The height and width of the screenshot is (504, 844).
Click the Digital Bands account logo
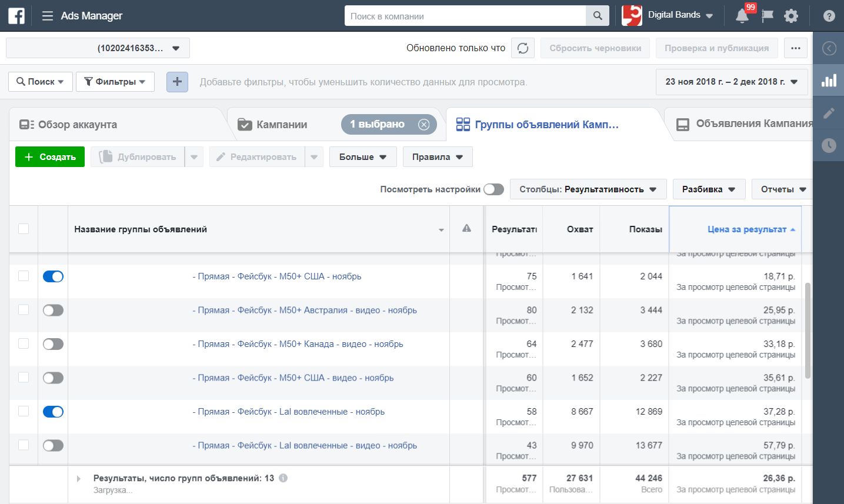(x=632, y=16)
